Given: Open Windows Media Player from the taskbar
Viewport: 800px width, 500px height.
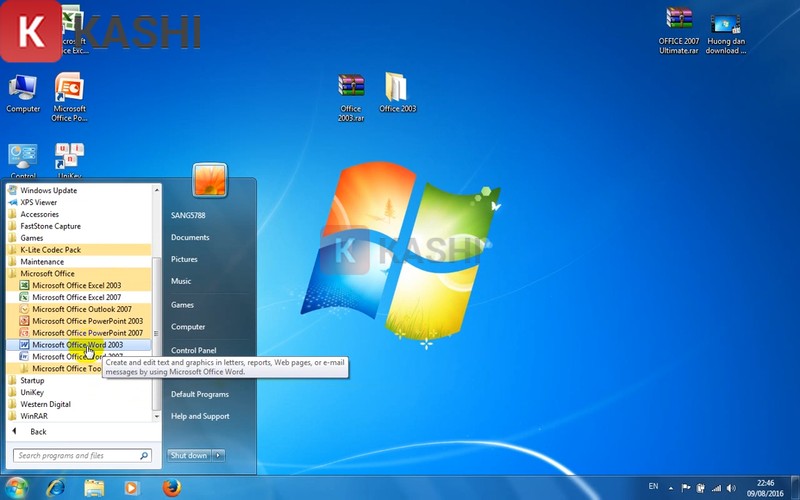Looking at the screenshot, I should pos(133,487).
